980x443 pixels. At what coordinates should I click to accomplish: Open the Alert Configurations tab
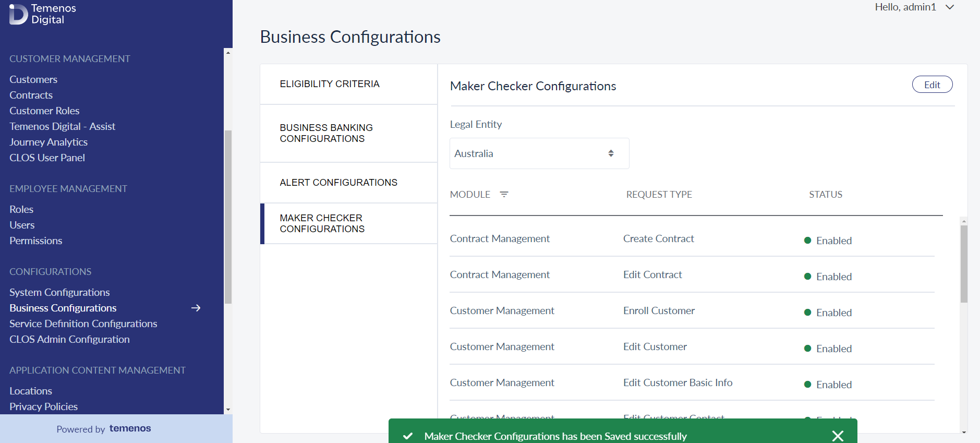coord(349,183)
